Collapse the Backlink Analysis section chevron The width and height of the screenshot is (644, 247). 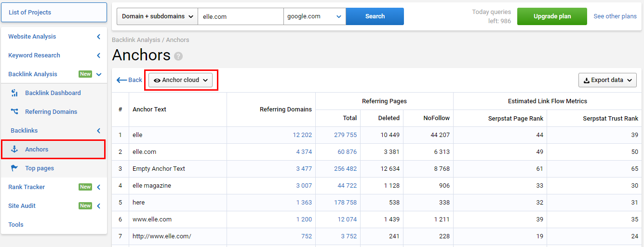point(99,74)
